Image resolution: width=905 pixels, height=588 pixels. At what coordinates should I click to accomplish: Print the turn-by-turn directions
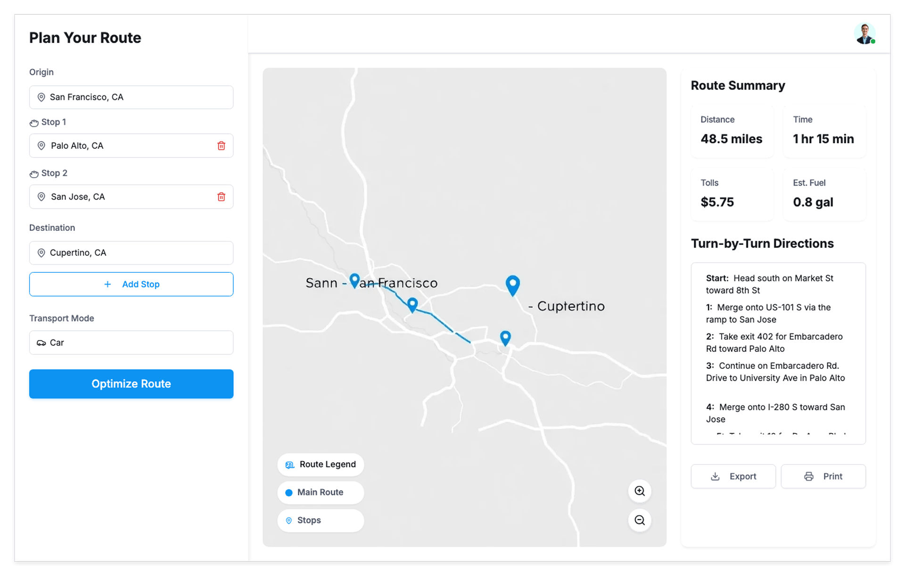click(823, 476)
